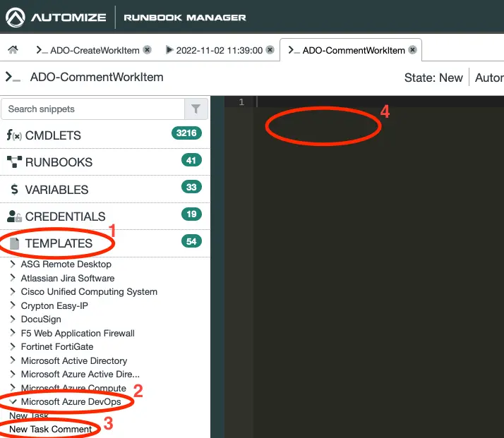Click the filter funnel icon beside search
Screen dimensions: 504x438
click(x=196, y=109)
